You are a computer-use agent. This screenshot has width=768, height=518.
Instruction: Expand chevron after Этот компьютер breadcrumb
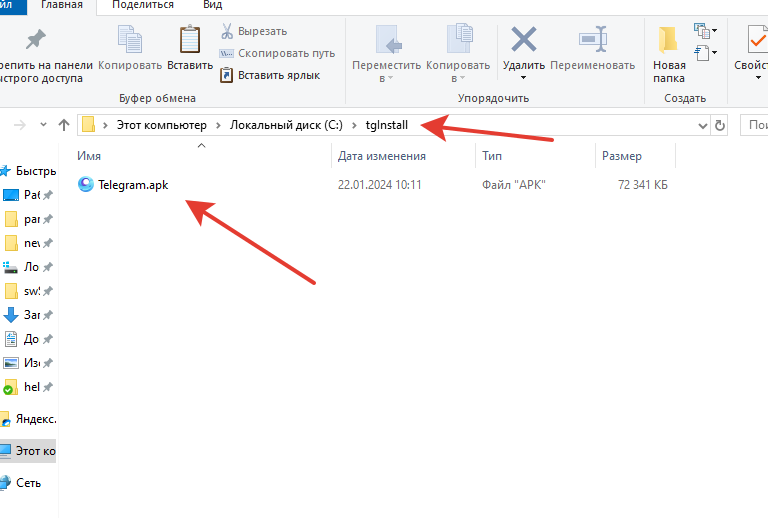[x=218, y=125]
